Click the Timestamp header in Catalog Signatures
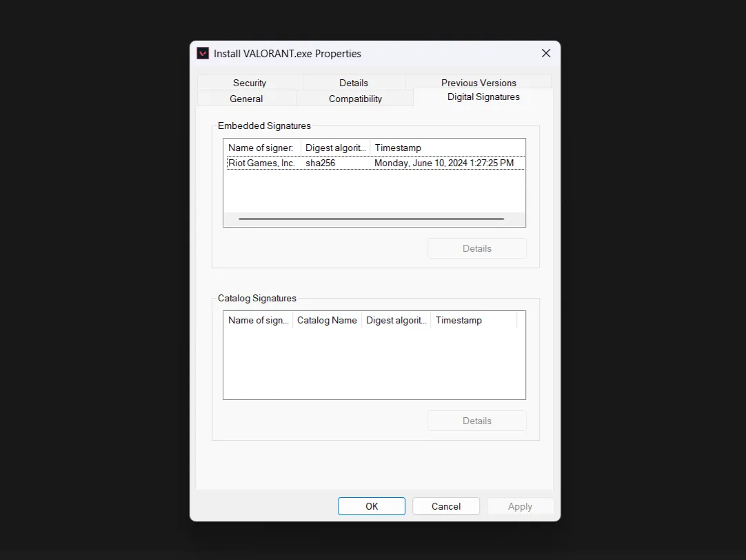This screenshot has height=560, width=746. (x=458, y=320)
